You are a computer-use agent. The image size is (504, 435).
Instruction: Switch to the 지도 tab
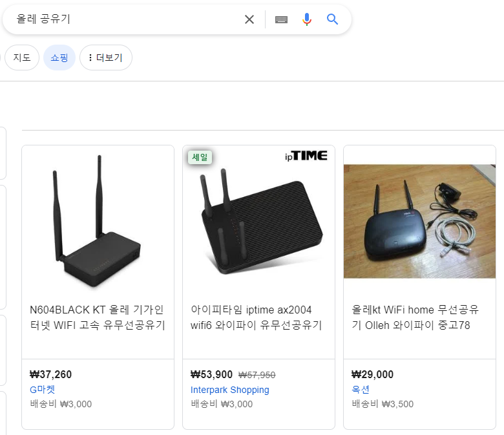[x=22, y=58]
